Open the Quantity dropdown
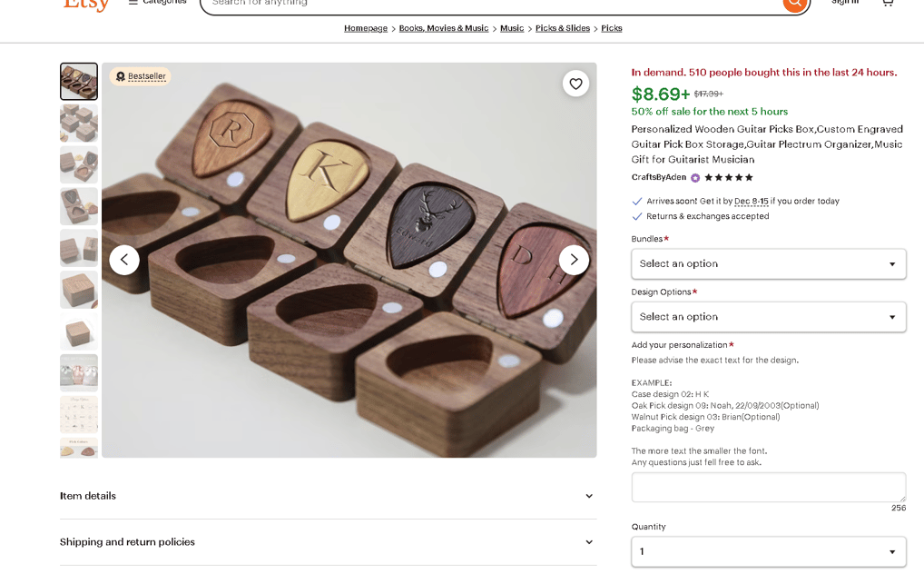The image size is (924, 574). [x=769, y=551]
